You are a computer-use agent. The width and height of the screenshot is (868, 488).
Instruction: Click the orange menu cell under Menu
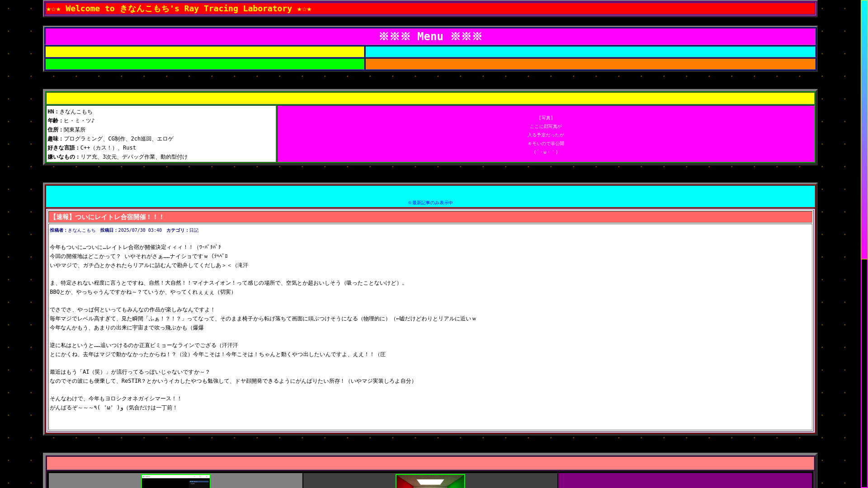(x=590, y=64)
